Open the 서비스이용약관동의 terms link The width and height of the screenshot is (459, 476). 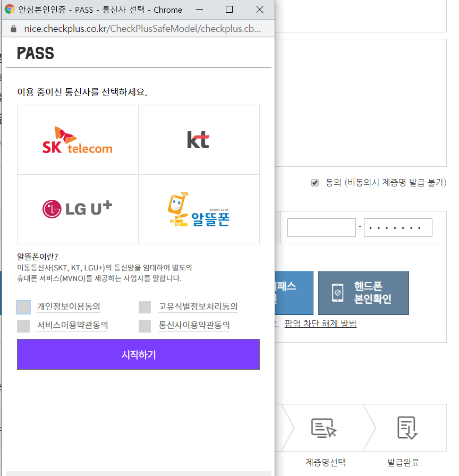pyautogui.click(x=73, y=325)
